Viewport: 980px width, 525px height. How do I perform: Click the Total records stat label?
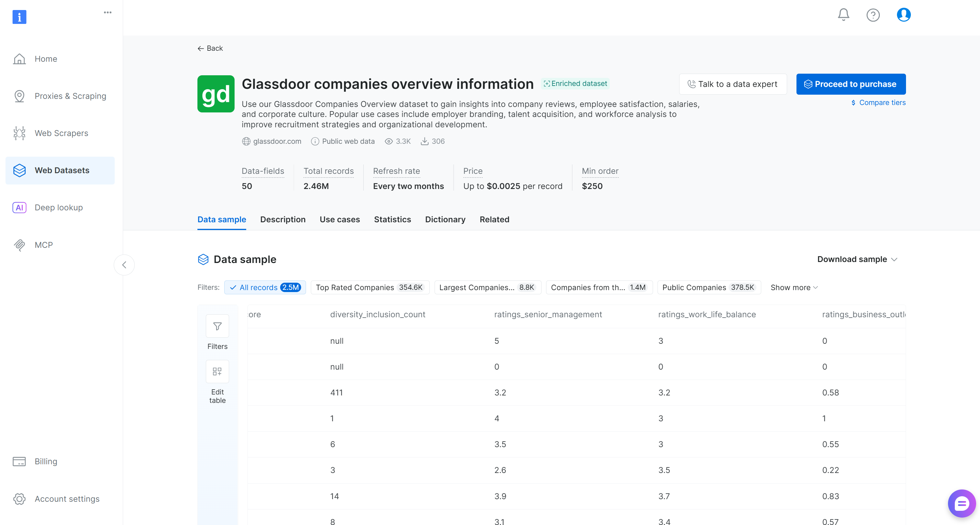click(x=328, y=171)
